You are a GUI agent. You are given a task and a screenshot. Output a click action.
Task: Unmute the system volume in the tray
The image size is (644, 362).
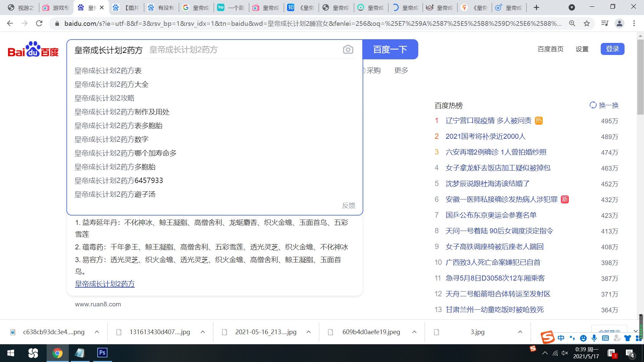[565, 353]
